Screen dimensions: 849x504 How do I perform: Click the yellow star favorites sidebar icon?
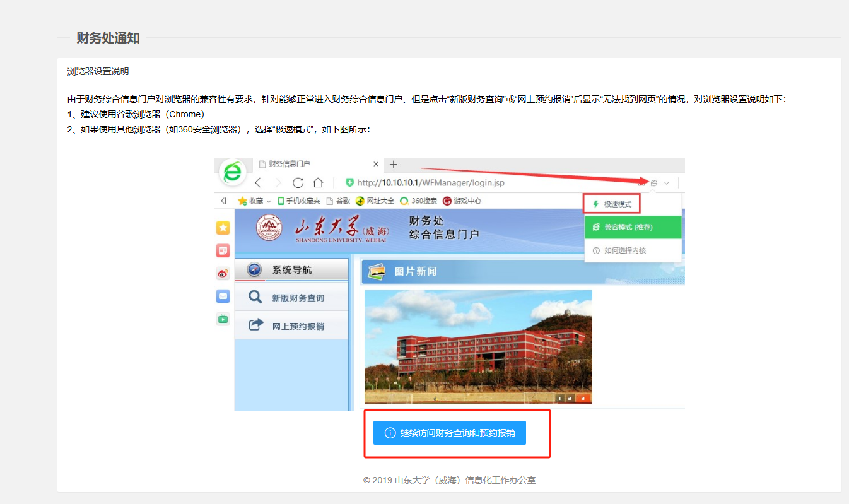(223, 228)
